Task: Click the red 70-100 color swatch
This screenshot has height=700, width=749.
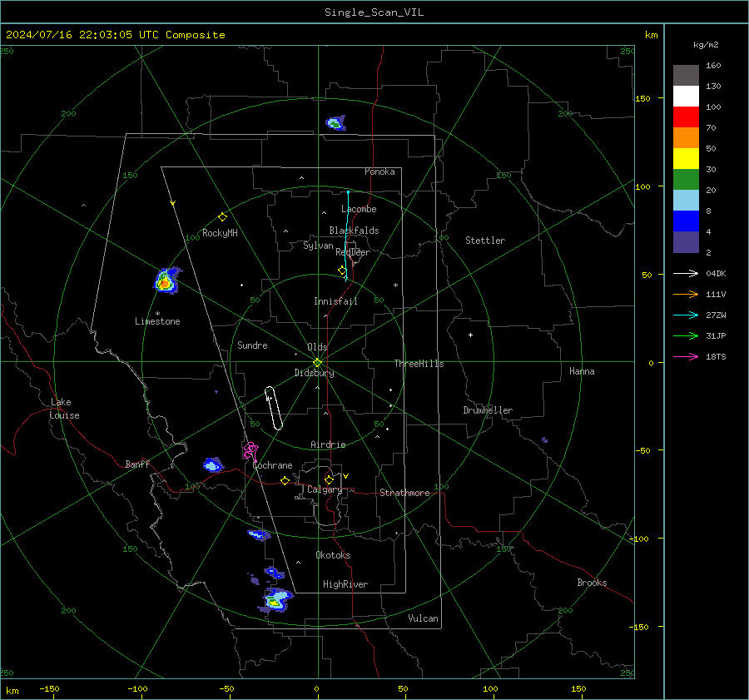Action: [686, 117]
